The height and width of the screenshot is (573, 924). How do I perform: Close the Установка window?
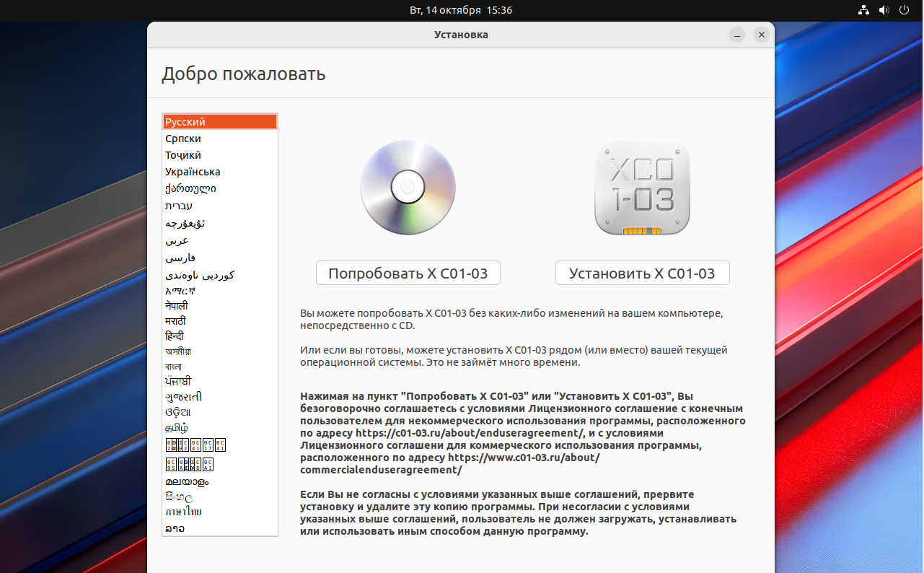pos(761,35)
